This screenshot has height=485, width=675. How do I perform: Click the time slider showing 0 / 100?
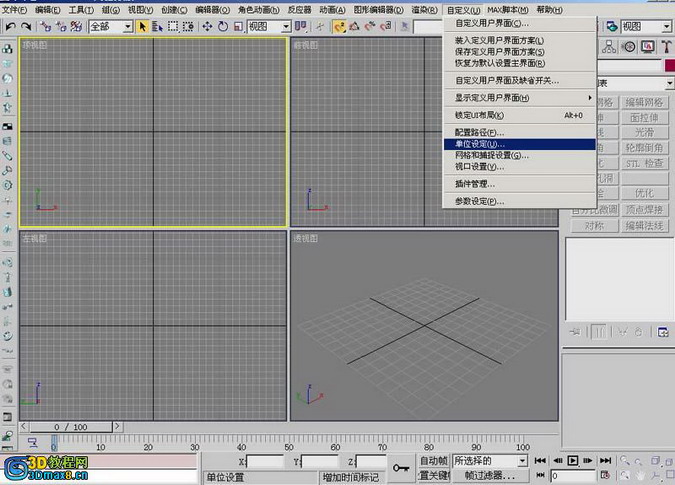point(71,427)
